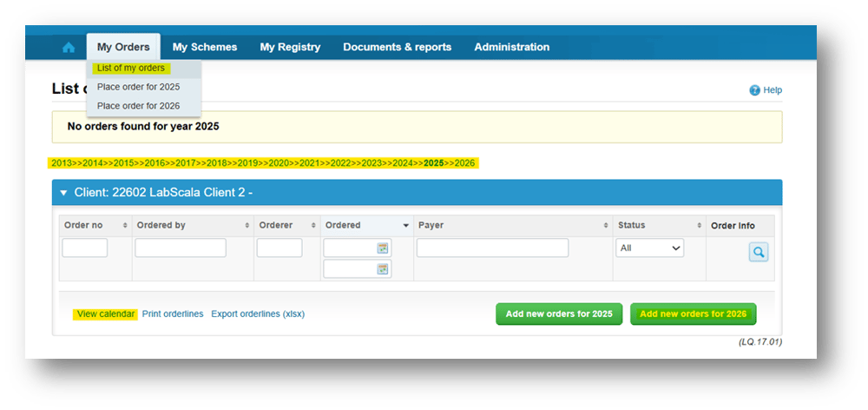Viewport: 868px width, 410px height.
Task: Click the Order no filter input field
Action: tap(85, 248)
